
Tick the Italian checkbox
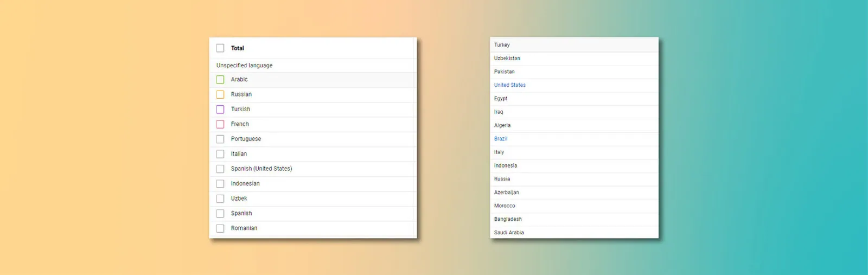click(x=220, y=154)
